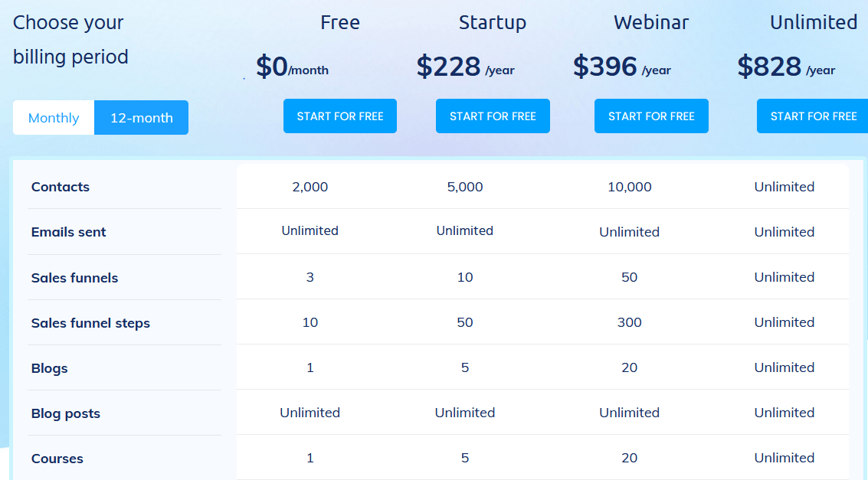Screen dimensions: 868x480
Task: Click the Blog posts row label
Action: pos(64,413)
